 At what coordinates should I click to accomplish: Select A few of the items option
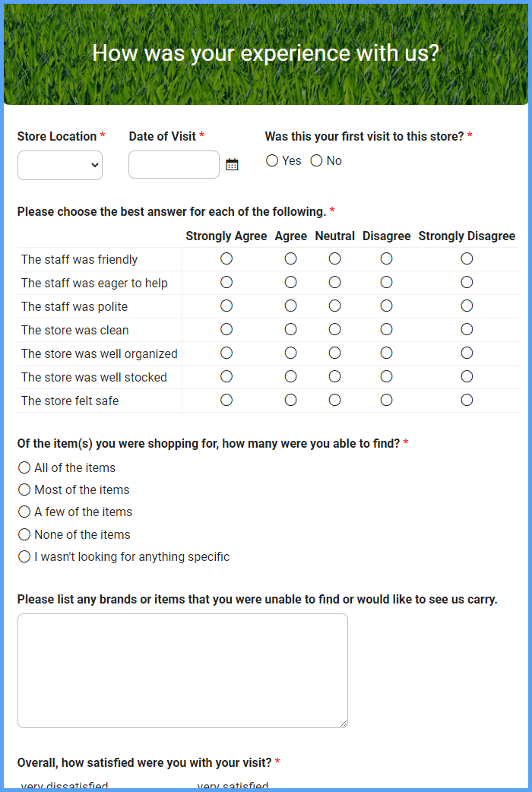[x=24, y=512]
